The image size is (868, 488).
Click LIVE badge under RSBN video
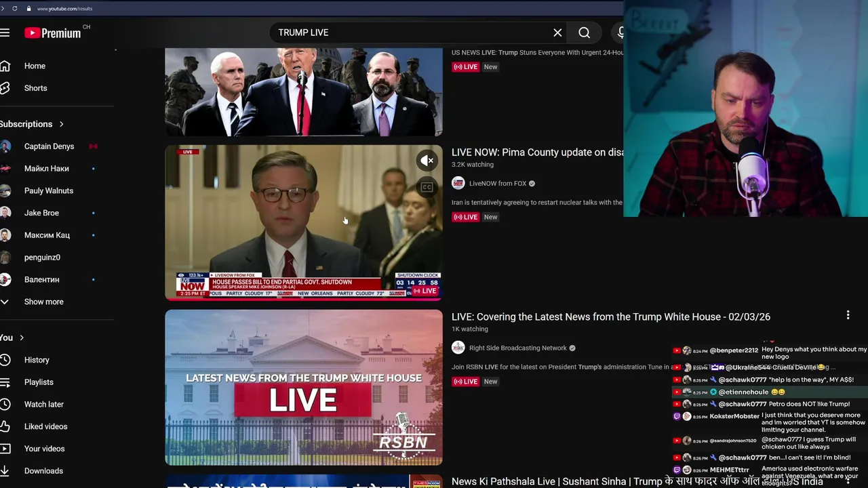[x=466, y=382]
